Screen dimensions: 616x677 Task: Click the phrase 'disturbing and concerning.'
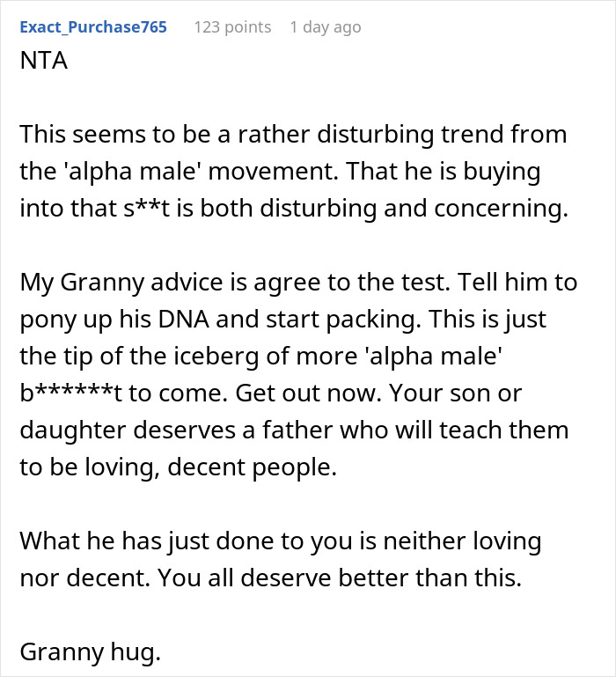(414, 209)
